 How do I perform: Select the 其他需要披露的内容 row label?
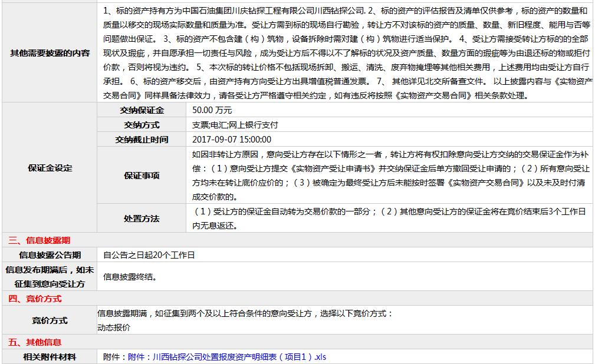point(50,53)
